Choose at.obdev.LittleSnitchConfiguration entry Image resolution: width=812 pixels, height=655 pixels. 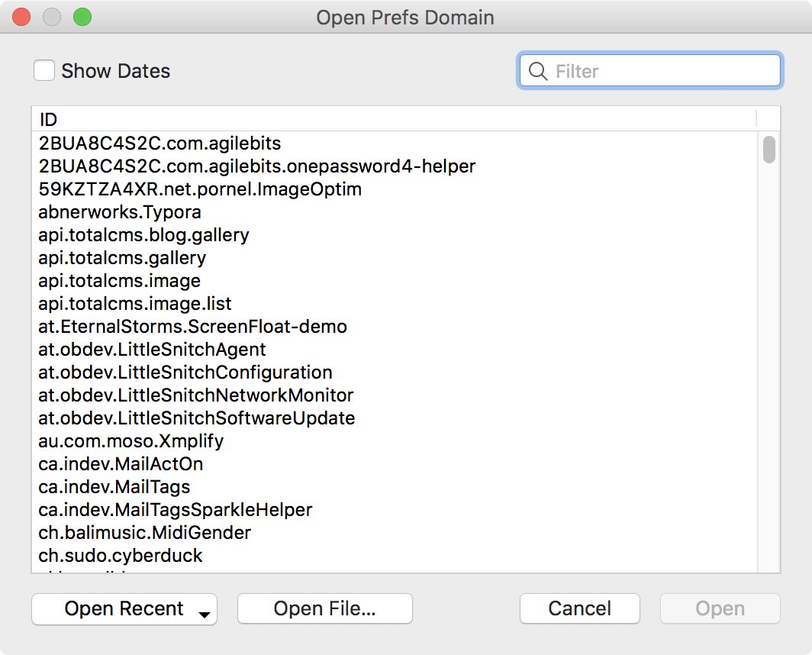point(395,372)
